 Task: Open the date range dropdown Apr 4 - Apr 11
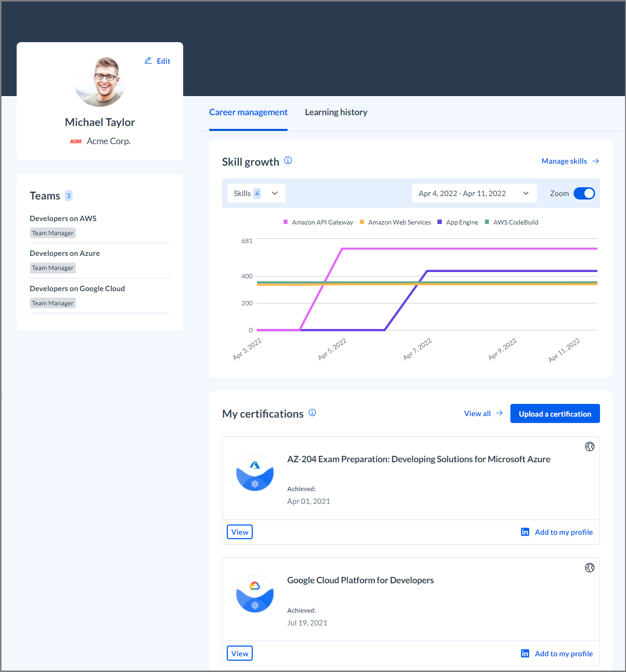click(474, 193)
